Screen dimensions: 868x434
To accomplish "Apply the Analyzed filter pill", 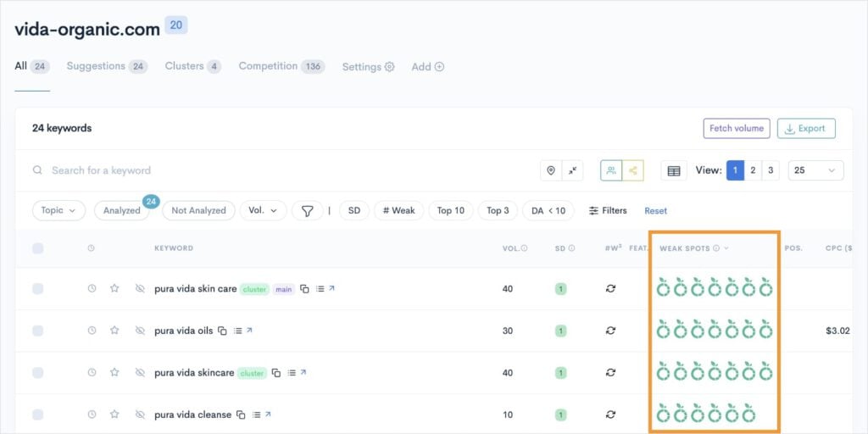I will tap(122, 210).
